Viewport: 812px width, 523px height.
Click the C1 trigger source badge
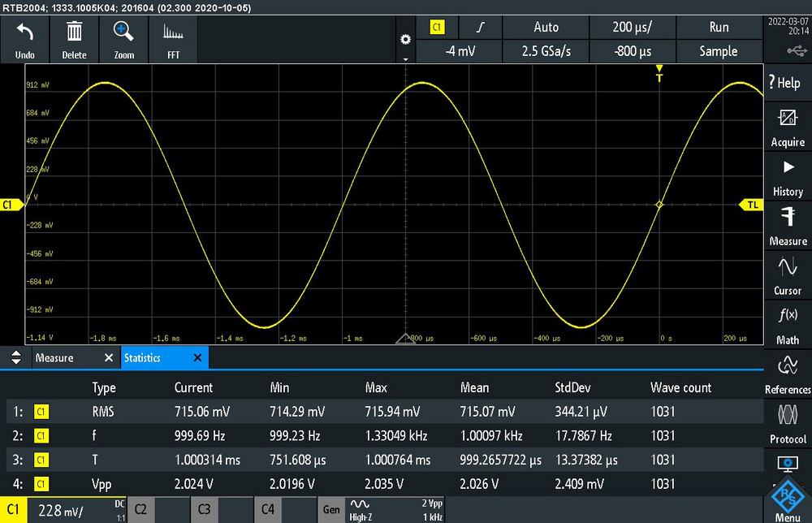[437, 27]
